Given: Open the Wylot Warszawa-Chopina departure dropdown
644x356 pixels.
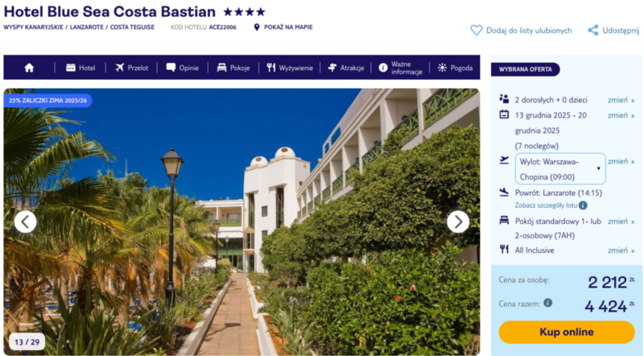Looking at the screenshot, I should pos(560,169).
